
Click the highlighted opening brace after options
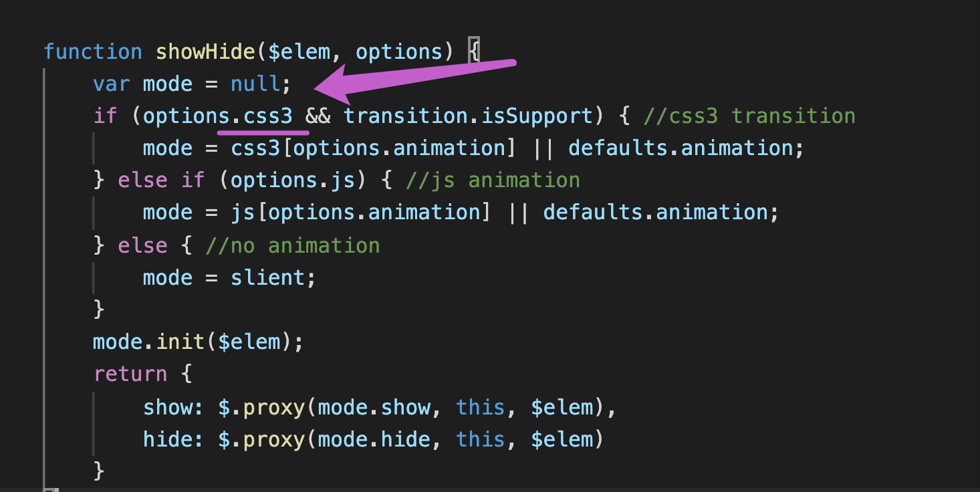pos(473,52)
